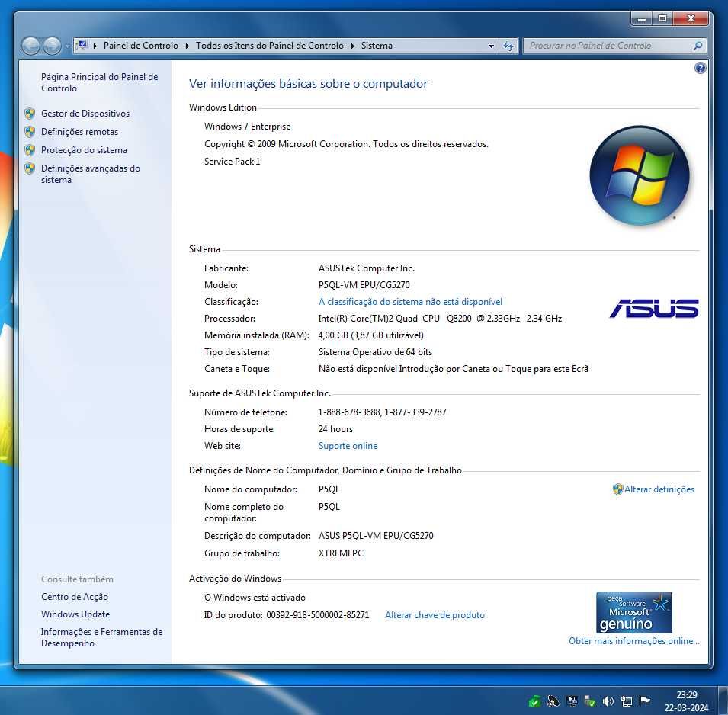Select Todos os Itens do Painel de Controlo breadcrumb

pyautogui.click(x=270, y=46)
